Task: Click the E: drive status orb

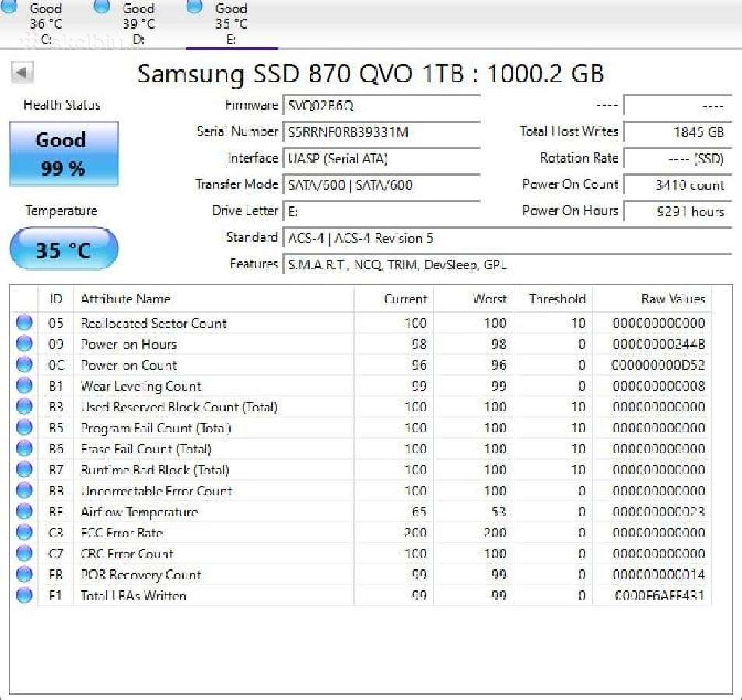Action: (x=195, y=5)
